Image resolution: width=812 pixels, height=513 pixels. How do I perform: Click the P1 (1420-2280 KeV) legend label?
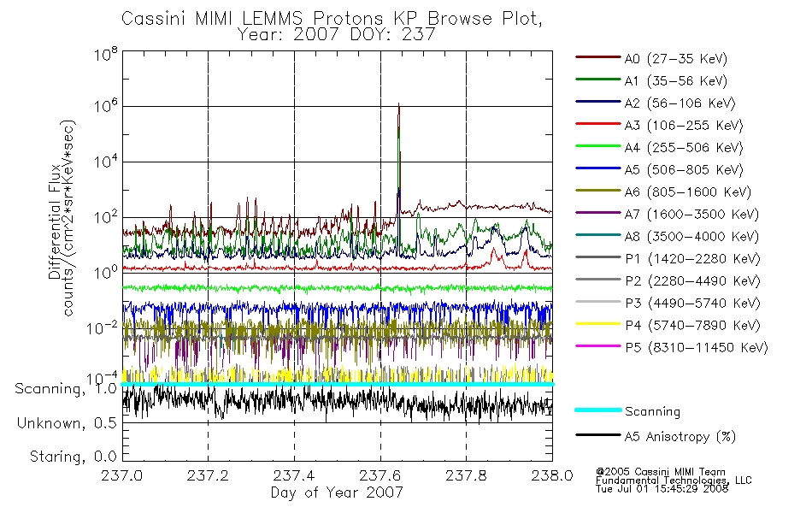point(692,259)
